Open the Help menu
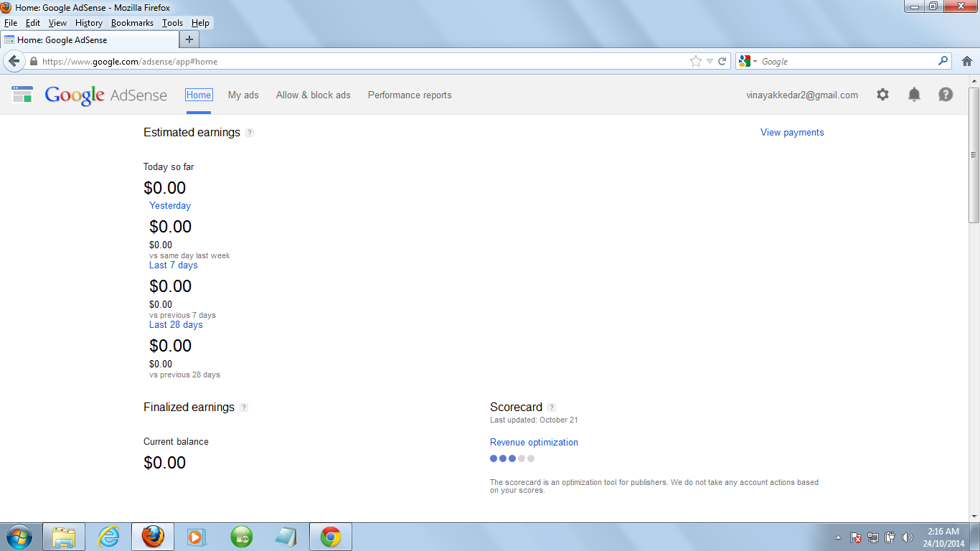 point(200,23)
